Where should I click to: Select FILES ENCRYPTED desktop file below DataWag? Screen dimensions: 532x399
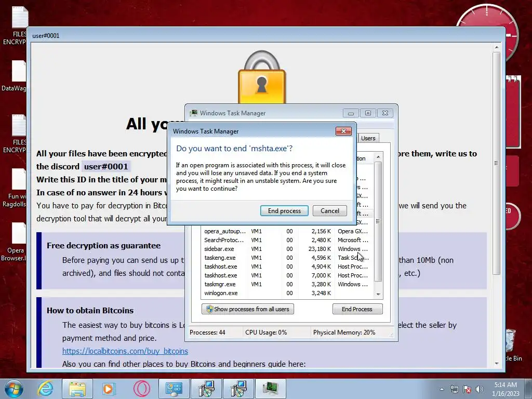[x=15, y=134]
